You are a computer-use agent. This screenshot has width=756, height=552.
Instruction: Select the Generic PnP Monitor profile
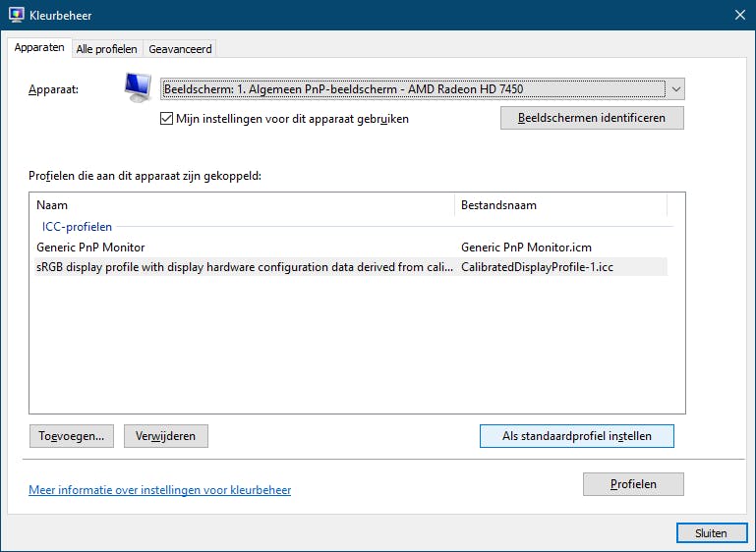(90, 248)
